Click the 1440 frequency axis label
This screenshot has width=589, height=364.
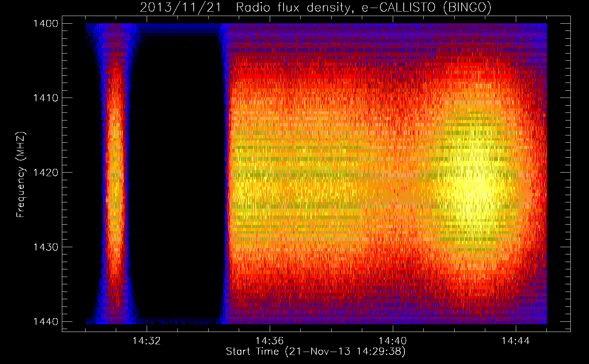pyautogui.click(x=46, y=321)
